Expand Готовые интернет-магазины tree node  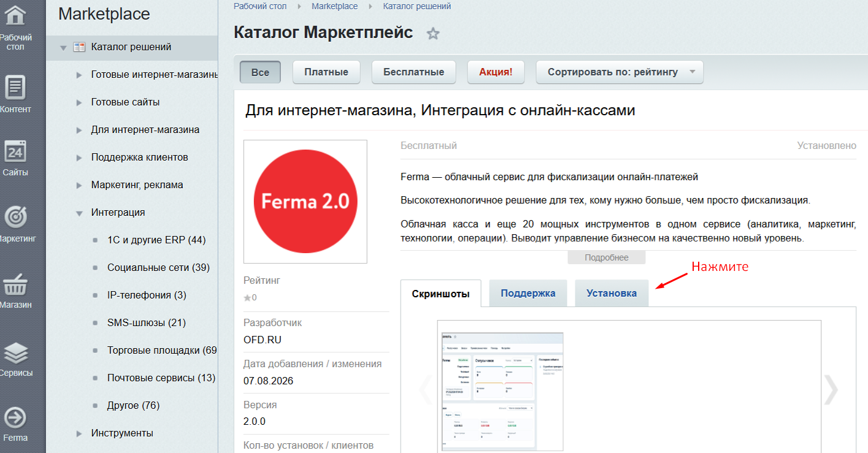click(x=79, y=75)
